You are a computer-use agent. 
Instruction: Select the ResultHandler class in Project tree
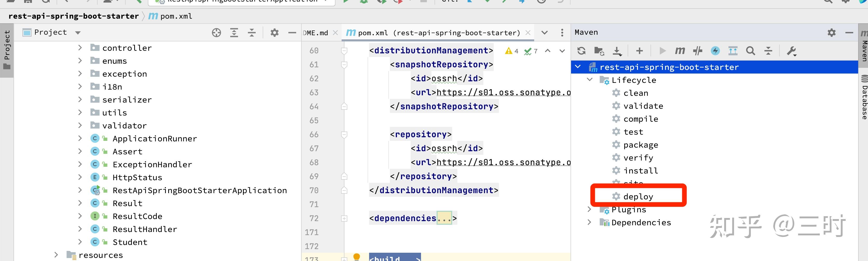pos(145,229)
